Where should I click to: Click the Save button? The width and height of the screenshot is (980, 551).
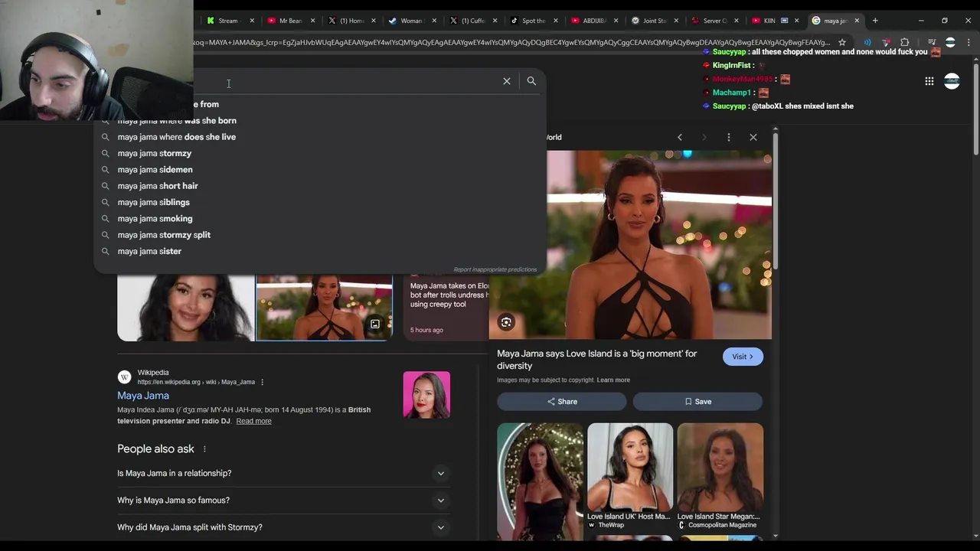point(697,402)
